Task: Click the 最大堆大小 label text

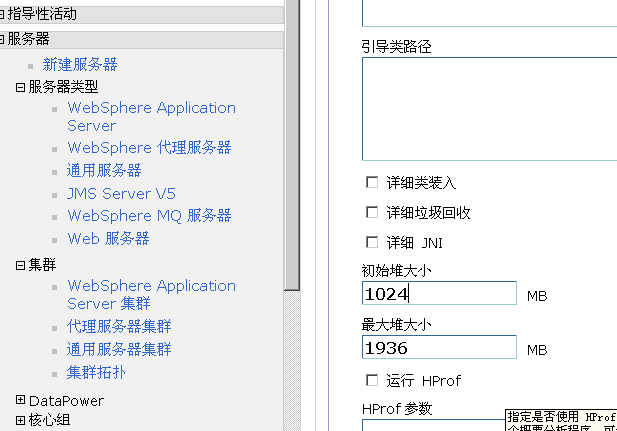Action: pos(396,325)
